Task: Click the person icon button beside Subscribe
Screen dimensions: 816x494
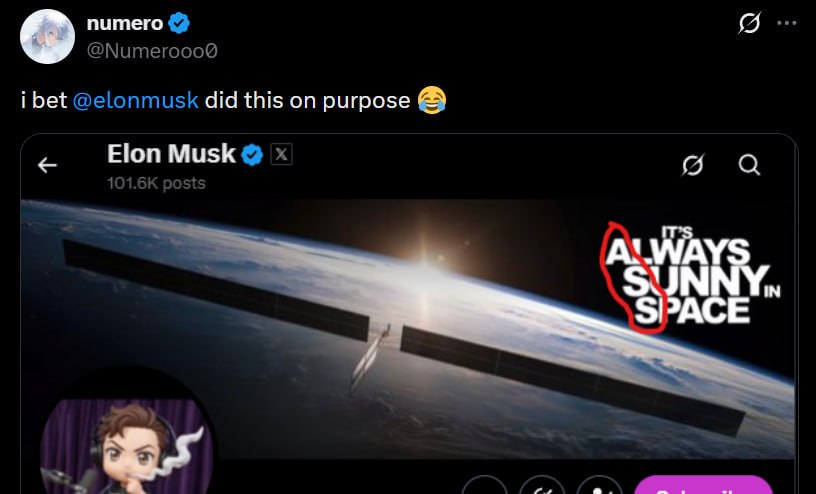Action: [600, 487]
